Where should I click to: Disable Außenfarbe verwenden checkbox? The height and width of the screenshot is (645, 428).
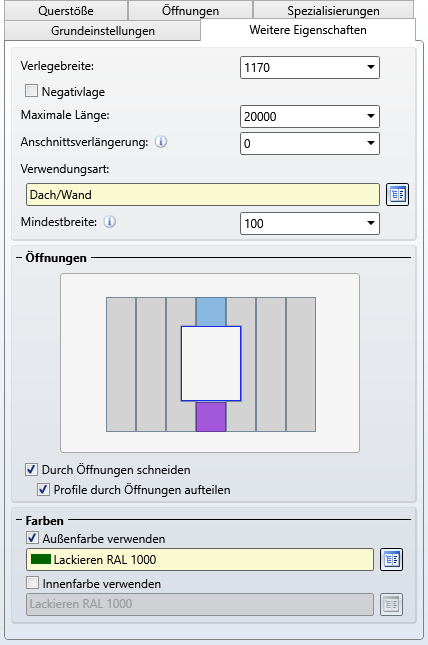click(x=32, y=538)
